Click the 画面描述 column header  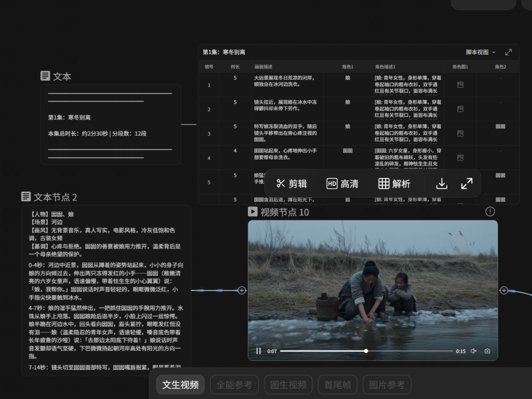[x=263, y=67]
